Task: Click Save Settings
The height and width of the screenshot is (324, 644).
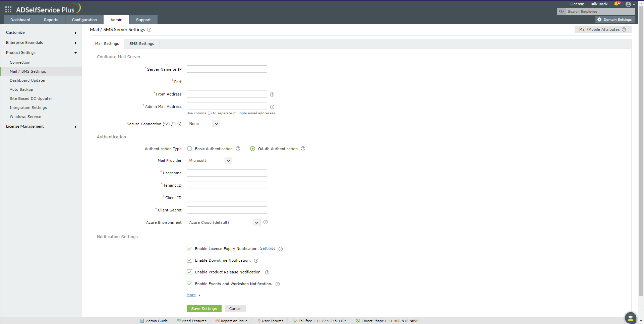Action: point(204,308)
